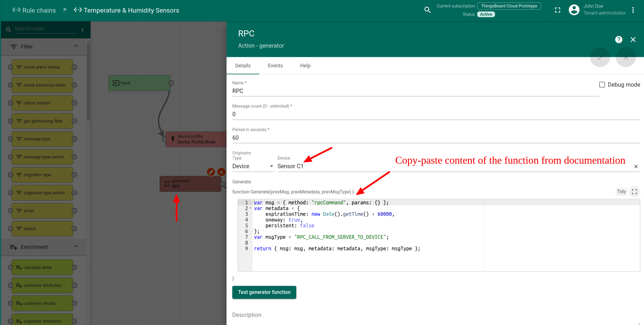This screenshot has height=325, width=644.
Task: Click the Search nodes input field
Action: pos(45,29)
